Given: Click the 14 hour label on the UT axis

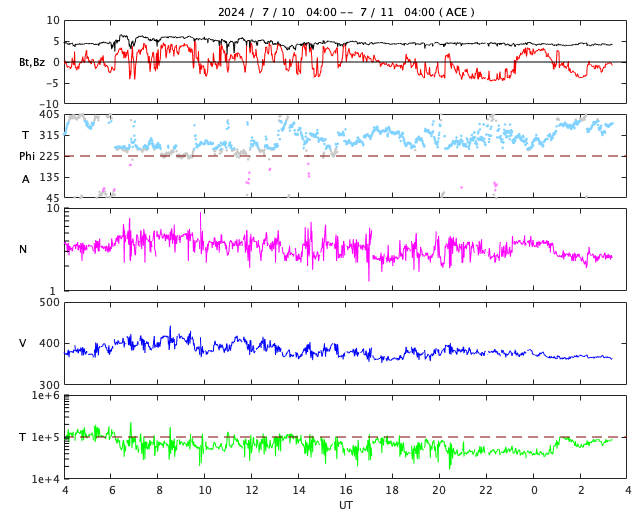Looking at the screenshot, I should tap(299, 490).
